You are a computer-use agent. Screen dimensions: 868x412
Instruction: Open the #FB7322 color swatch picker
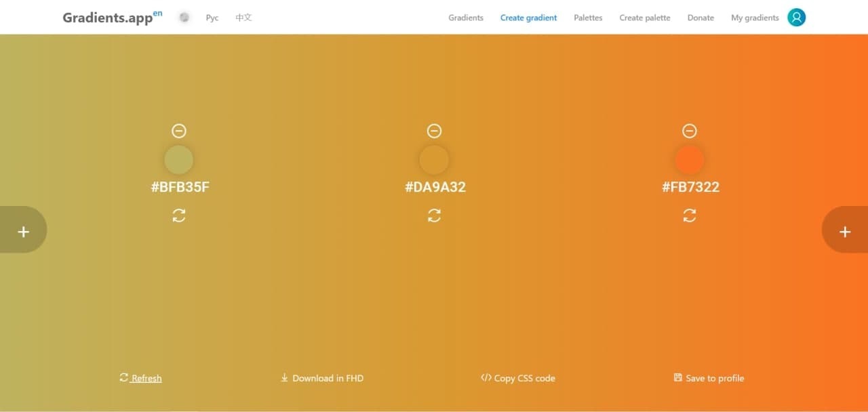pos(689,160)
